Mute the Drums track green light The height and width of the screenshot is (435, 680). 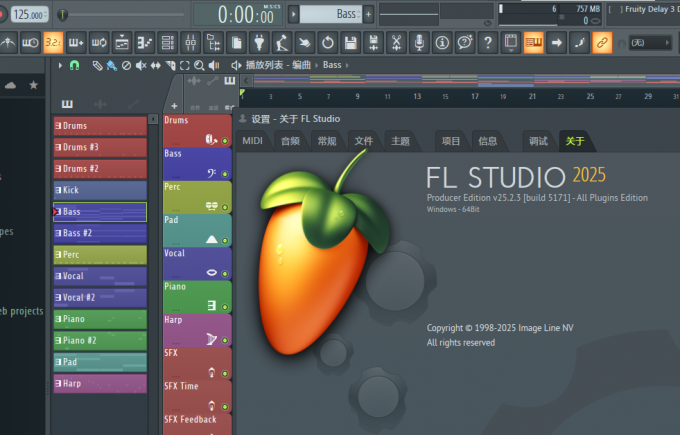(225, 141)
